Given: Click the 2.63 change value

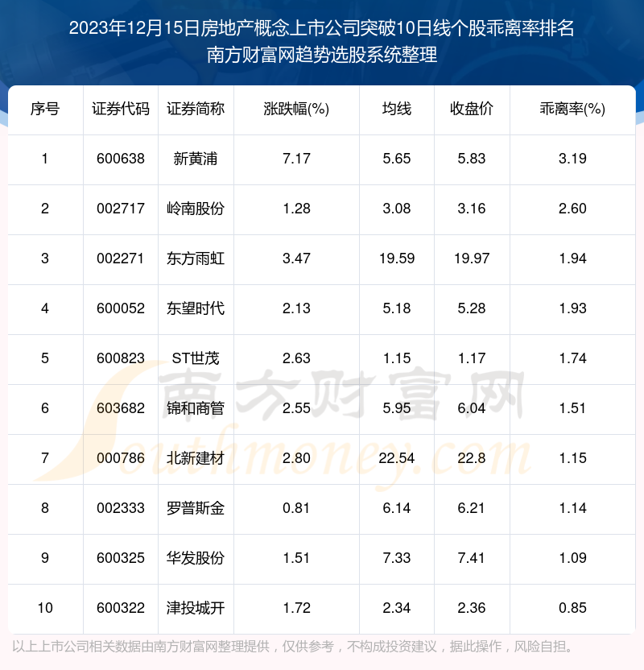Looking at the screenshot, I should [296, 358].
